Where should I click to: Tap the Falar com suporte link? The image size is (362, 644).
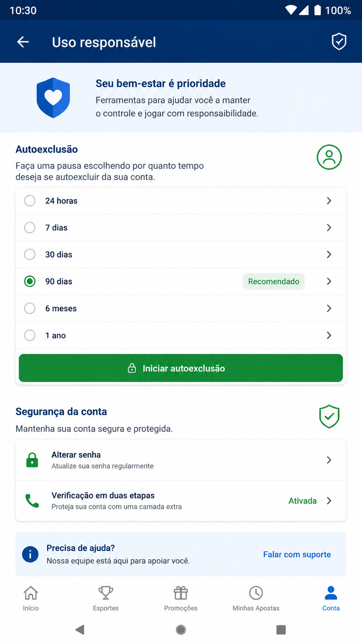coord(297,554)
